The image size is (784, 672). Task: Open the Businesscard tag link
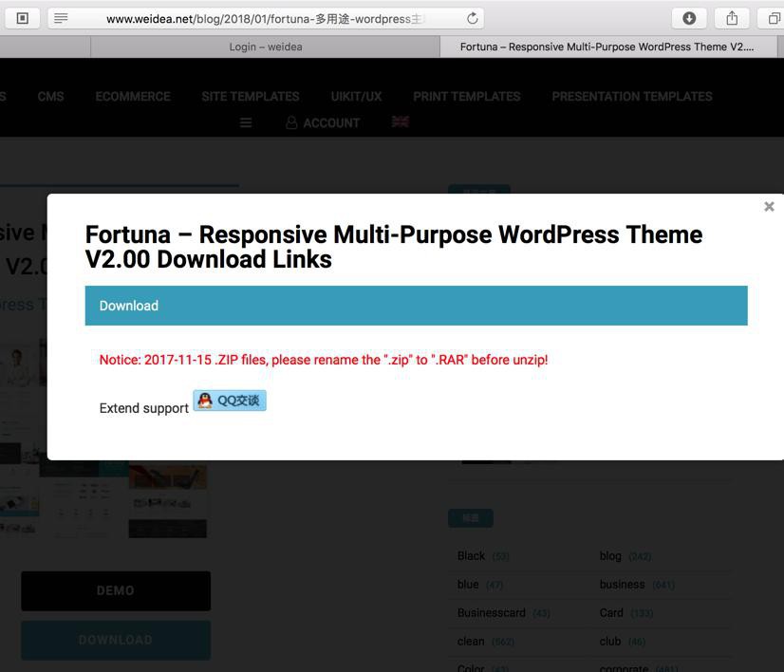(492, 613)
